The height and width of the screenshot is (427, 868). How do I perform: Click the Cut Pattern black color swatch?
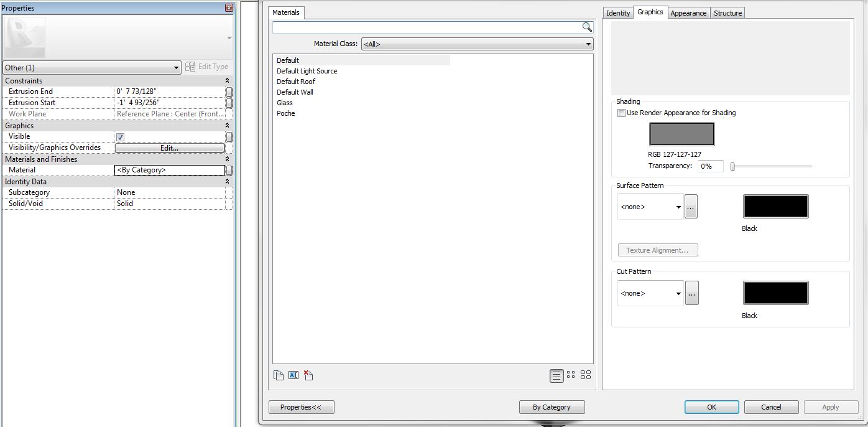pyautogui.click(x=776, y=293)
